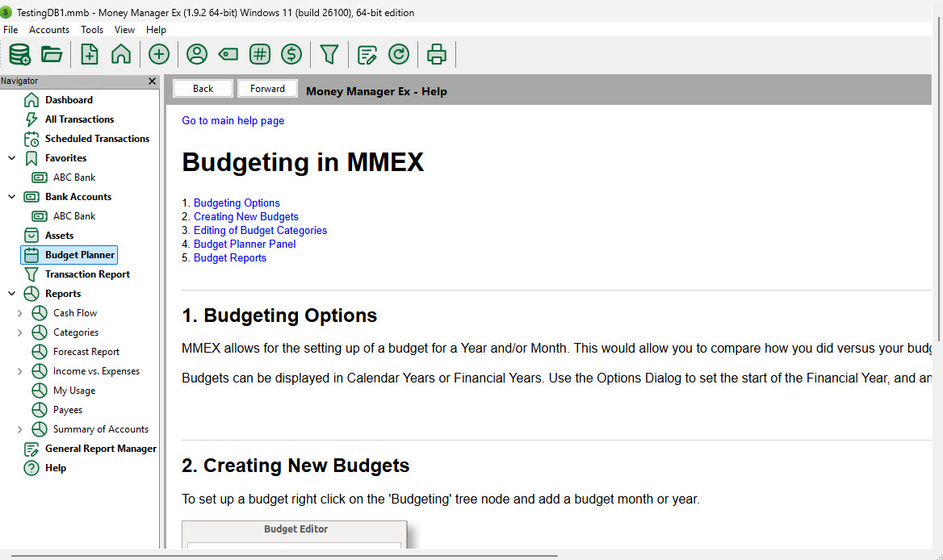
Task: Open ABC Bank under Bank Accounts
Action: click(x=74, y=215)
